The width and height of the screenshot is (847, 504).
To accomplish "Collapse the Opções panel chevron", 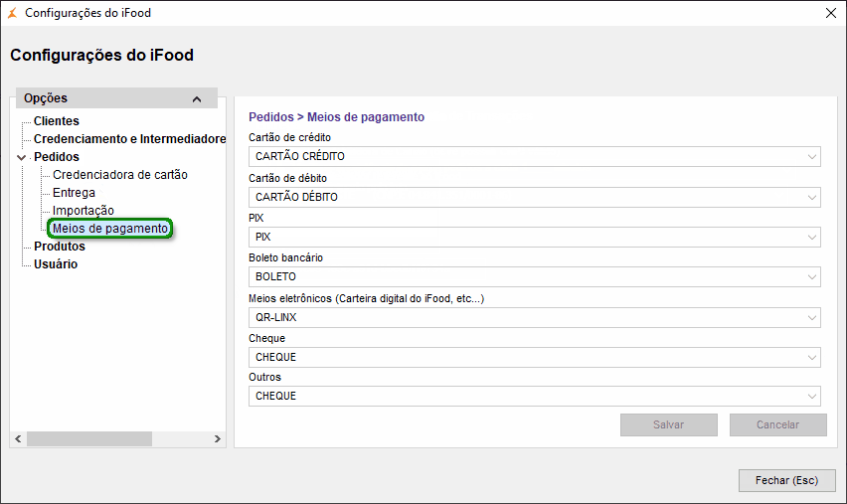I will [197, 99].
